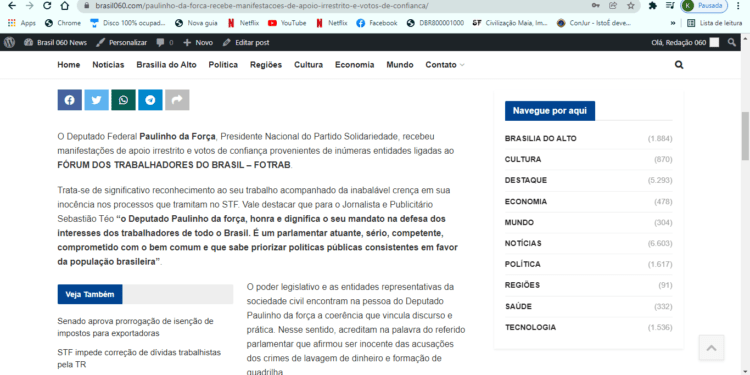Click the gray more-share arrow button
Viewport: 750px width, 375px height.
[177, 100]
